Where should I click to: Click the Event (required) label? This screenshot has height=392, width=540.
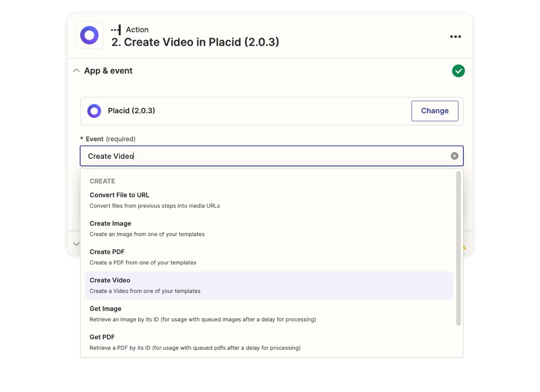pyautogui.click(x=108, y=139)
